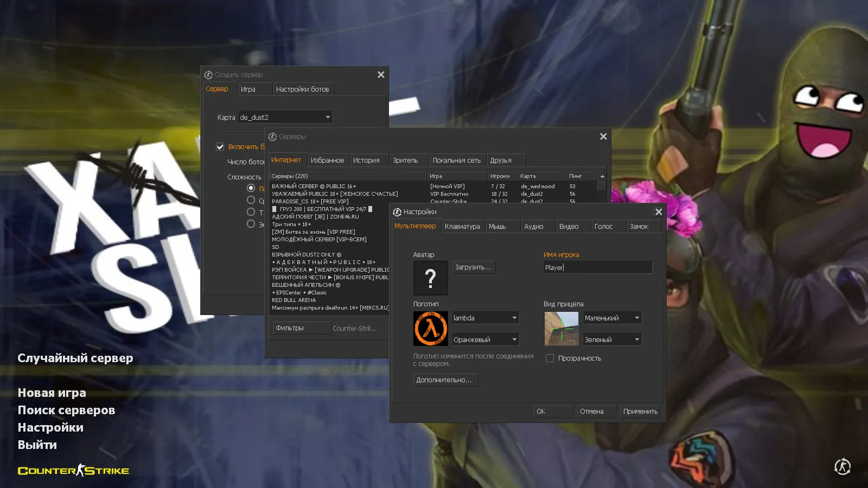Click the orange lambda logo preview

point(430,329)
